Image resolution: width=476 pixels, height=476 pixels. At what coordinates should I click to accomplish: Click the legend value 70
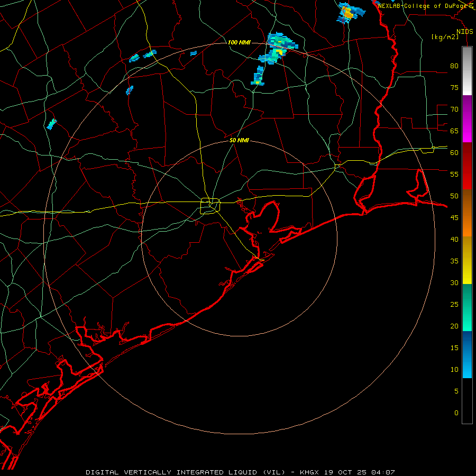pos(454,109)
